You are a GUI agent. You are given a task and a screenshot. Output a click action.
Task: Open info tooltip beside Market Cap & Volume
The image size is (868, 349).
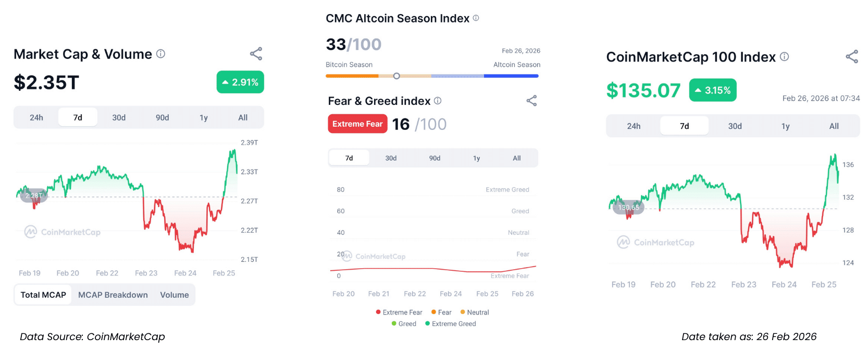161,54
